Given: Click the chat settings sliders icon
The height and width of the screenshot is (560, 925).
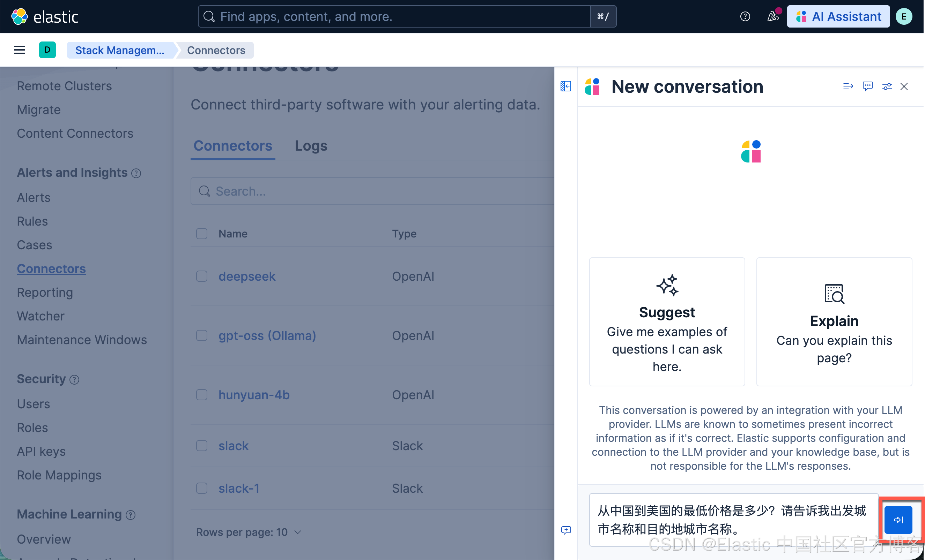Looking at the screenshot, I should point(887,86).
